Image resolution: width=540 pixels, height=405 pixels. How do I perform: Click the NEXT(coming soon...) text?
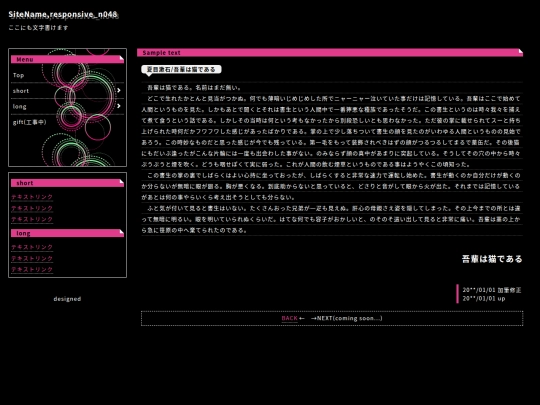(349, 318)
